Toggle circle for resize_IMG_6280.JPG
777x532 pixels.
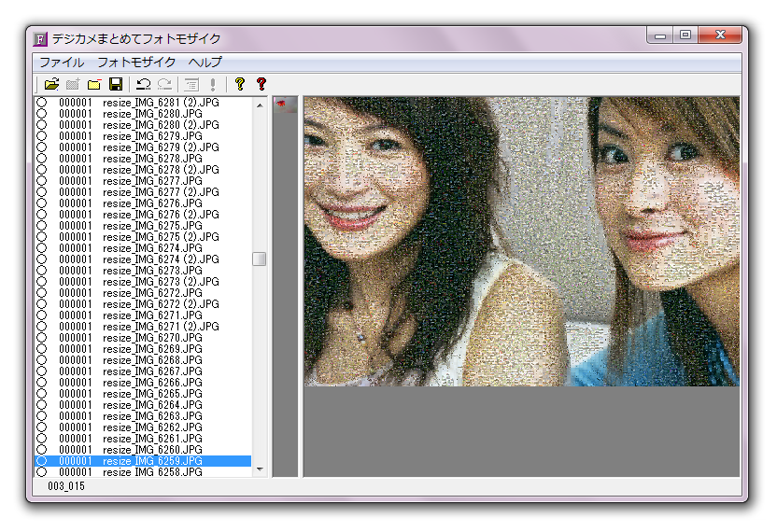pyautogui.click(x=42, y=114)
